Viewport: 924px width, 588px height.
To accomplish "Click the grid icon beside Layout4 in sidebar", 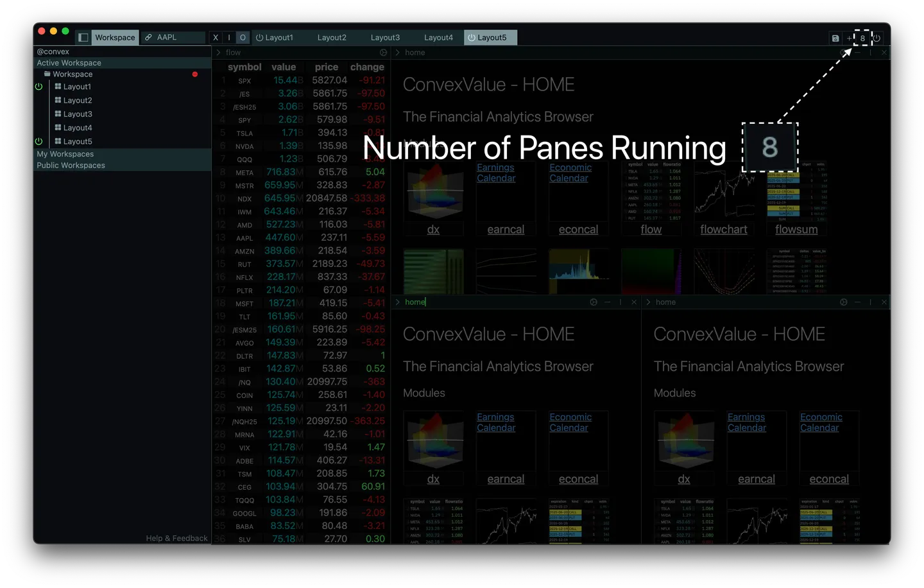I will click(x=58, y=128).
